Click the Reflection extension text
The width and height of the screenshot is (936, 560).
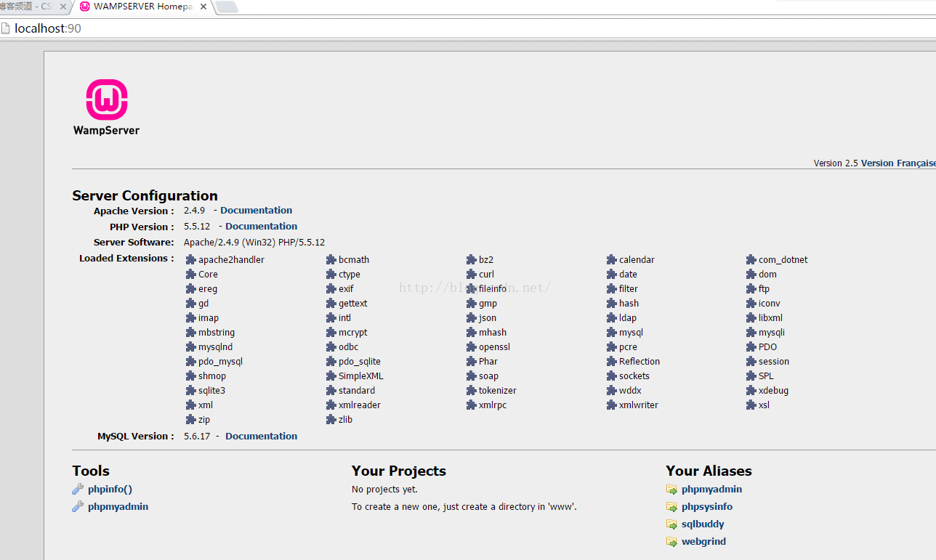coord(640,361)
